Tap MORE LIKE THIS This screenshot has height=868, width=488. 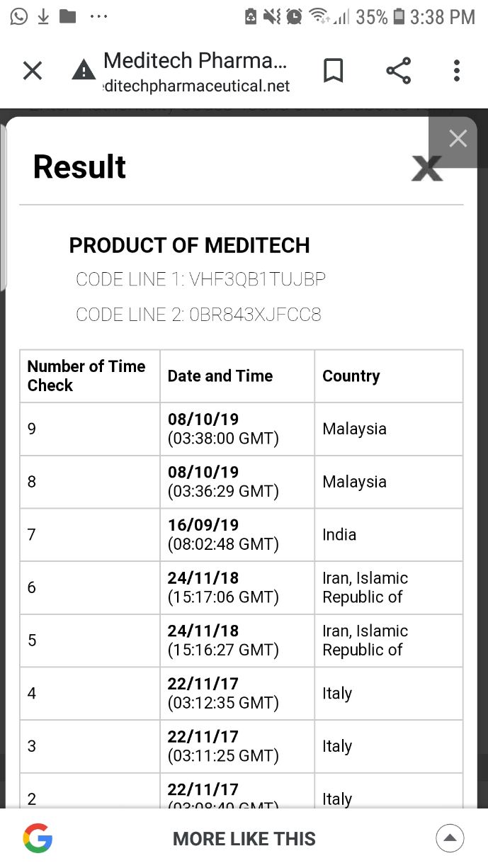pyautogui.click(x=244, y=838)
